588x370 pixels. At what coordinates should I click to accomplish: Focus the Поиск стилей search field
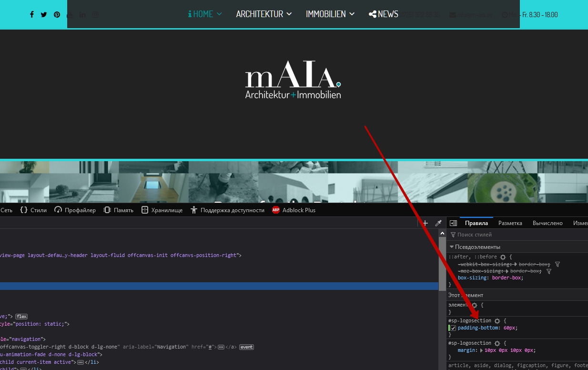(519, 235)
